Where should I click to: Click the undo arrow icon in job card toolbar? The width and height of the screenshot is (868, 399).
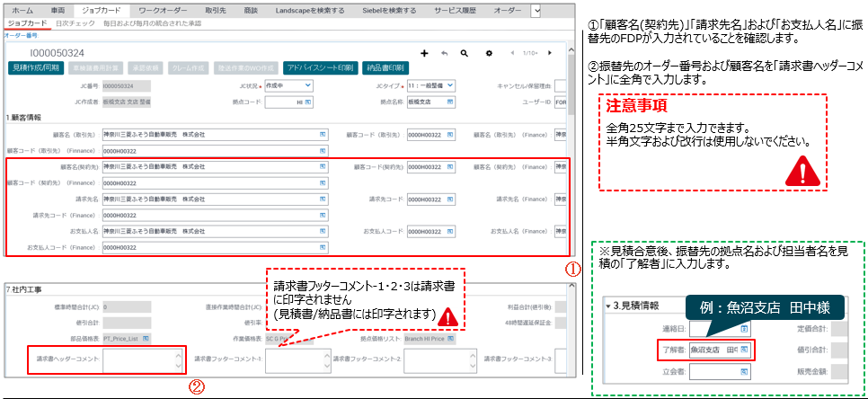coord(446,54)
